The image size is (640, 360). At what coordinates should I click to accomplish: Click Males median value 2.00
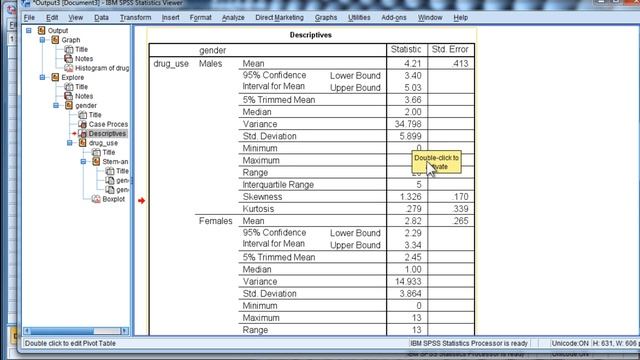click(x=413, y=112)
